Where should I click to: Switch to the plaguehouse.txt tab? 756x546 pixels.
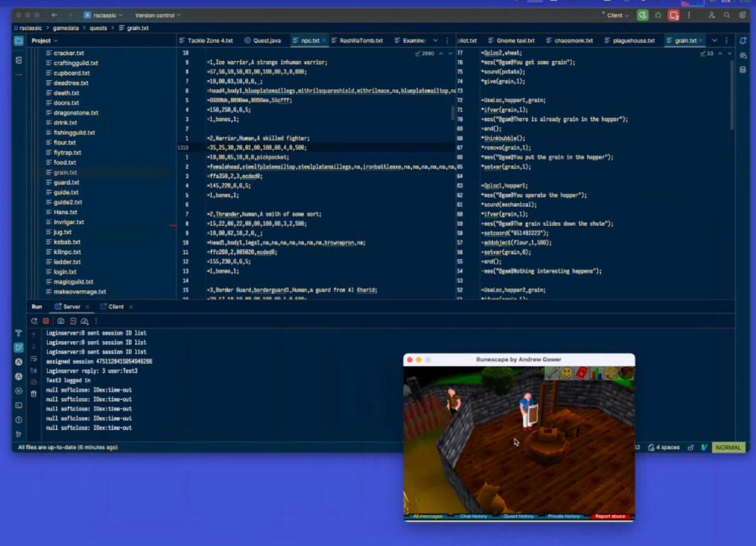tap(628, 41)
